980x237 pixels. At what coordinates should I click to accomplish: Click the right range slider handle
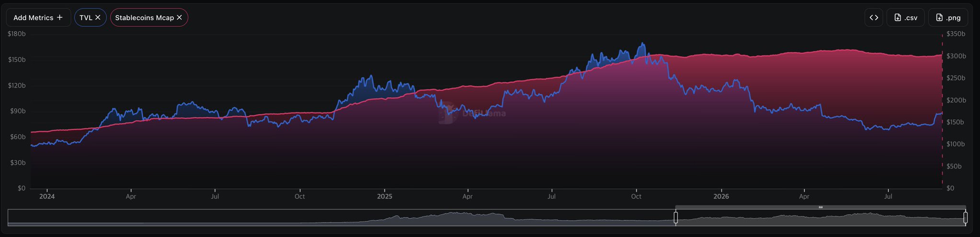pyautogui.click(x=965, y=218)
